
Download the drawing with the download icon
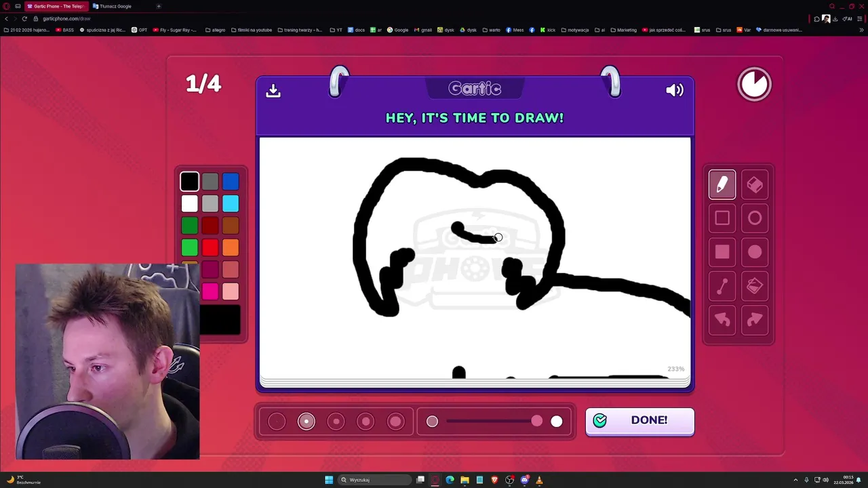(273, 90)
